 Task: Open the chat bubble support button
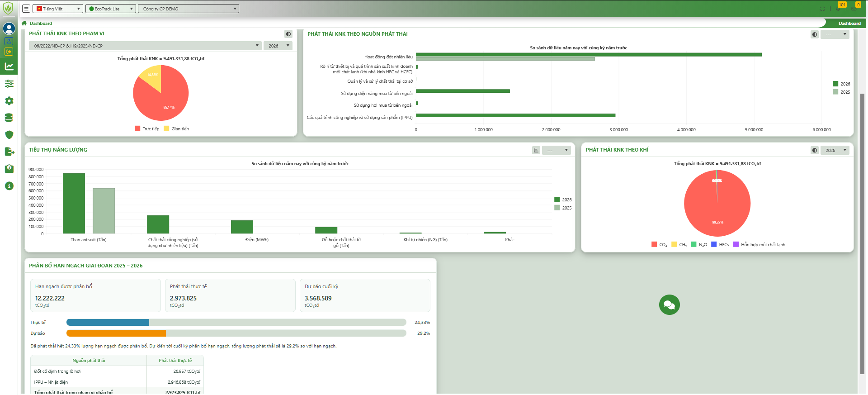pyautogui.click(x=669, y=305)
